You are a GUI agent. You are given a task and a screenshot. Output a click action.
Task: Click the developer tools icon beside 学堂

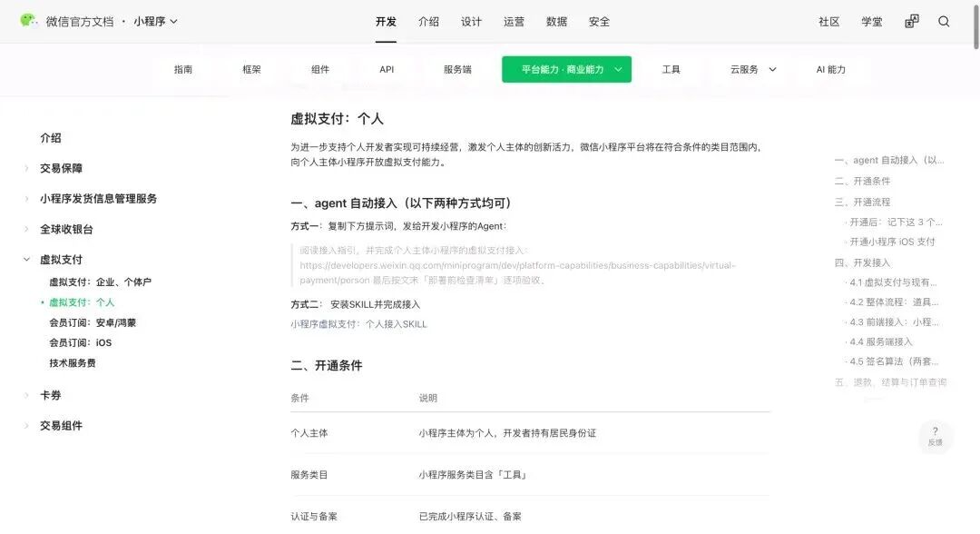pyautogui.click(x=912, y=21)
